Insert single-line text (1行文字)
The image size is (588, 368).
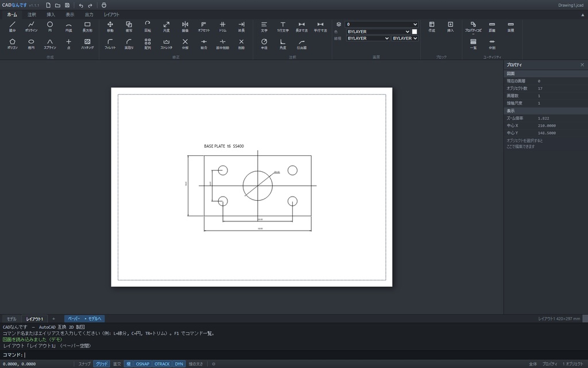click(283, 26)
